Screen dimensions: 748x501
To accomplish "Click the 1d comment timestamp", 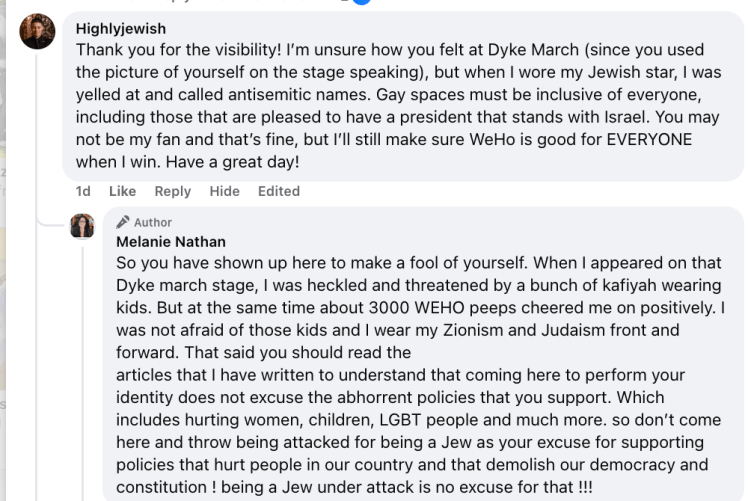I will tap(84, 191).
